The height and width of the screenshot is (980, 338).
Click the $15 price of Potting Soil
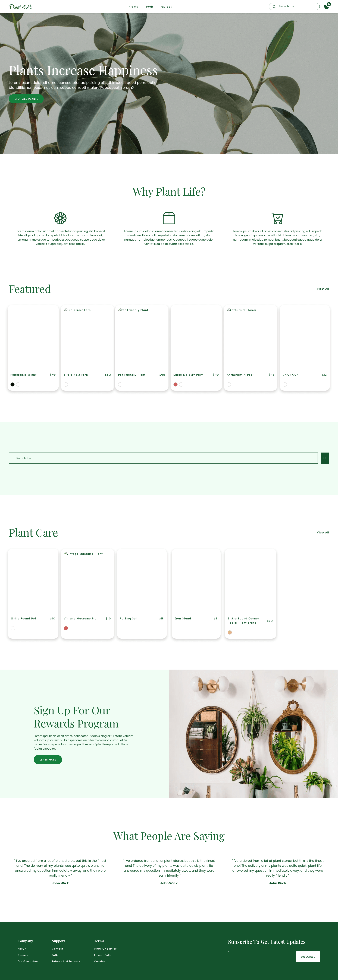pyautogui.click(x=161, y=619)
